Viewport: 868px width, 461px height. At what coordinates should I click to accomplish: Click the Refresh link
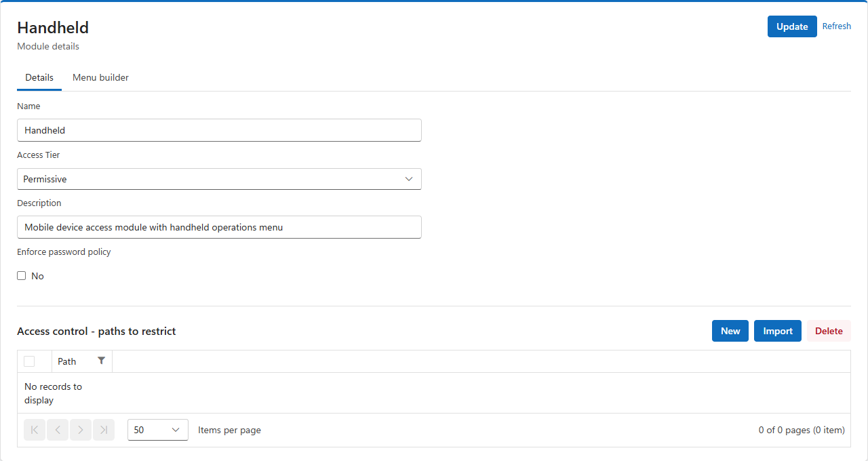[x=837, y=26]
